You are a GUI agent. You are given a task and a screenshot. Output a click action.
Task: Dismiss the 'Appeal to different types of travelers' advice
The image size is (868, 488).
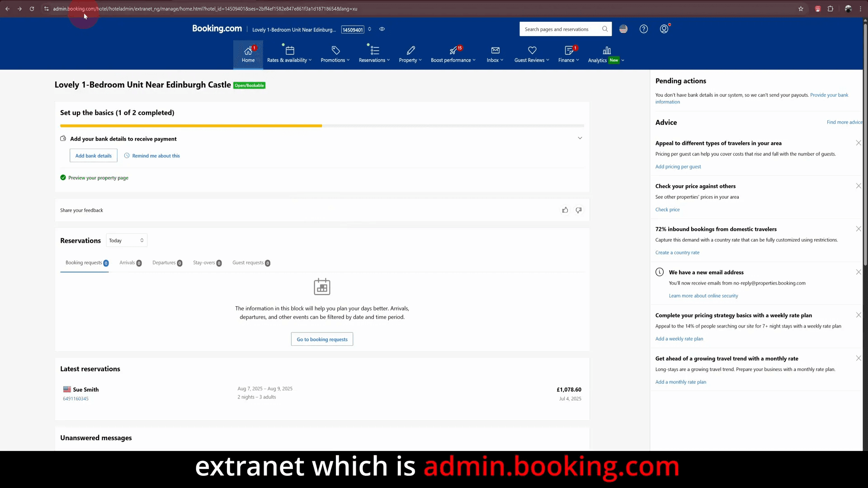tap(859, 143)
